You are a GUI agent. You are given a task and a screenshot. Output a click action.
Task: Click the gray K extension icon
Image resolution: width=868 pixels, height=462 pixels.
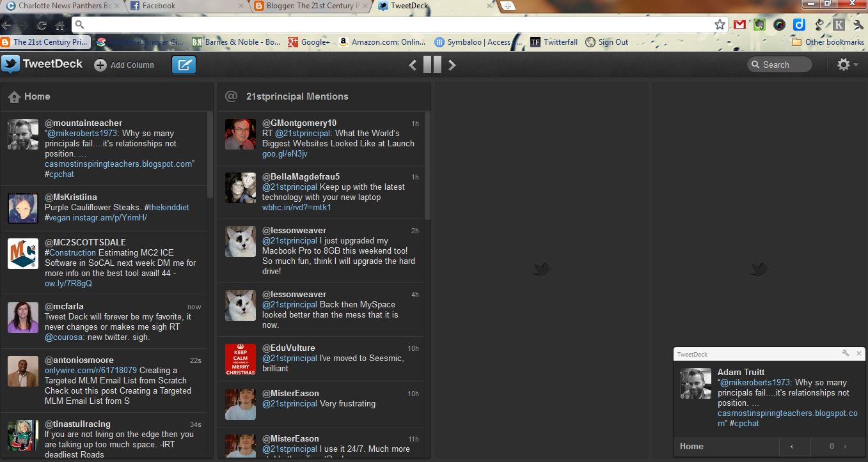click(x=839, y=25)
